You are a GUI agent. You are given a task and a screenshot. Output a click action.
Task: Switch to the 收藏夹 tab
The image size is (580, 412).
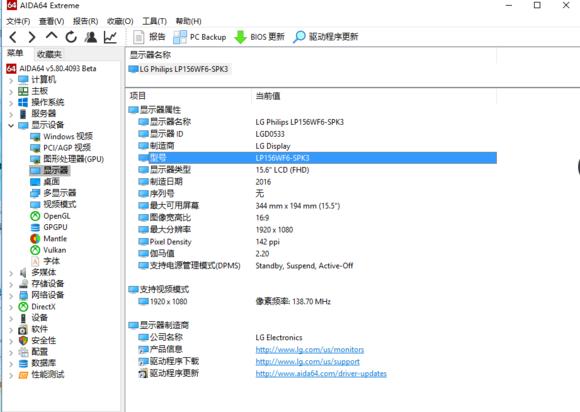pos(49,54)
